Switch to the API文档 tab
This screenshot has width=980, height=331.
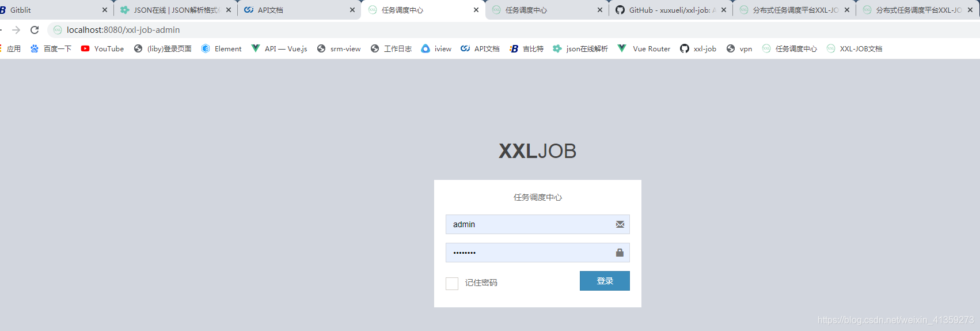pos(299,10)
